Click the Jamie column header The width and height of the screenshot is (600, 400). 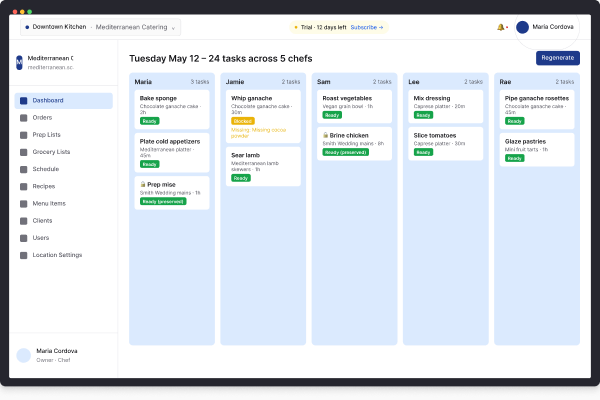point(235,82)
